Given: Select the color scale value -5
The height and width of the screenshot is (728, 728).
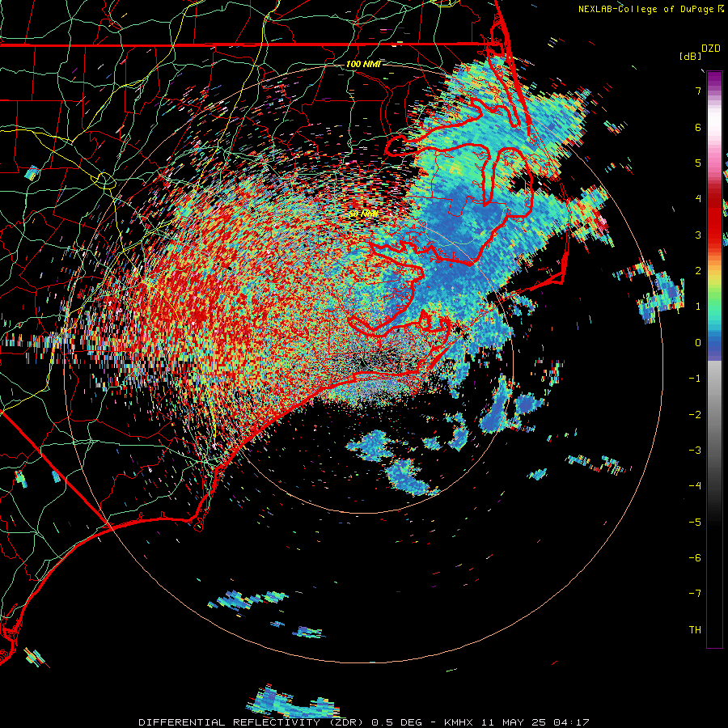Looking at the screenshot, I should click(695, 523).
